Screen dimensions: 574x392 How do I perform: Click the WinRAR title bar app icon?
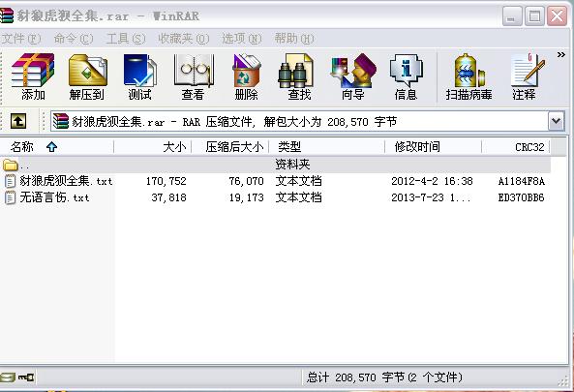[7, 15]
